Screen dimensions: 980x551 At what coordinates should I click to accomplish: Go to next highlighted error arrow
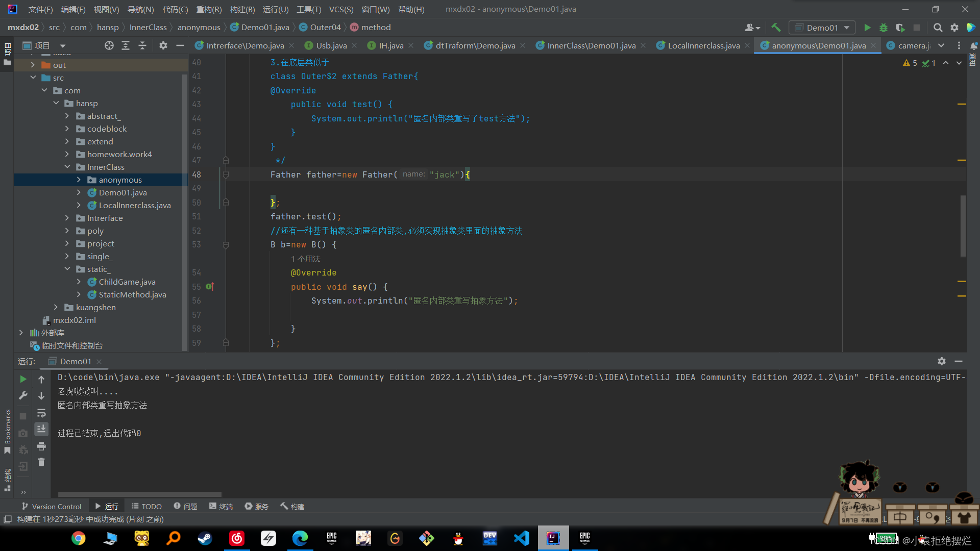click(x=959, y=63)
